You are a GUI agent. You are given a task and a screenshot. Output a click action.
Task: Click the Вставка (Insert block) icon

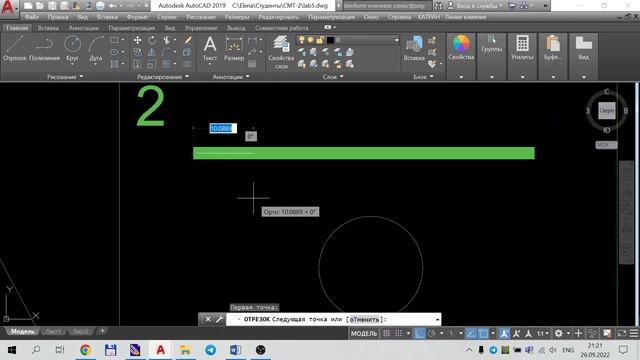[x=414, y=49]
